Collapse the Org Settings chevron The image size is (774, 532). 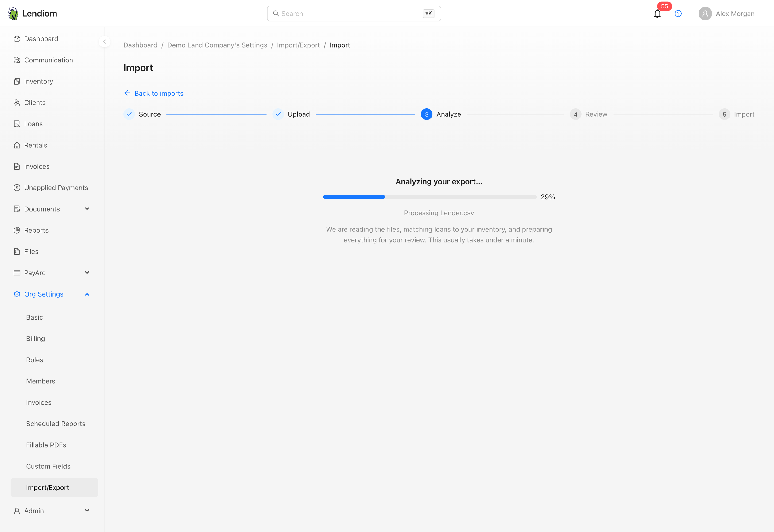click(x=87, y=294)
